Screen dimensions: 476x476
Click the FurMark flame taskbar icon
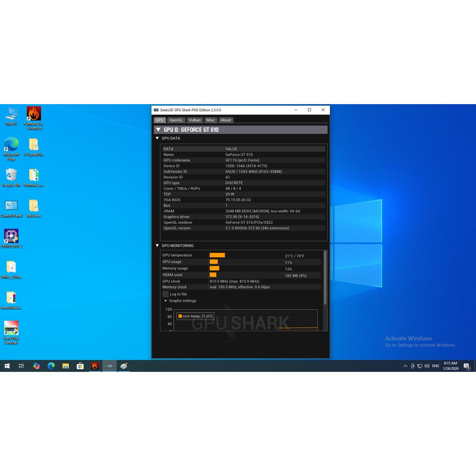[95, 366]
